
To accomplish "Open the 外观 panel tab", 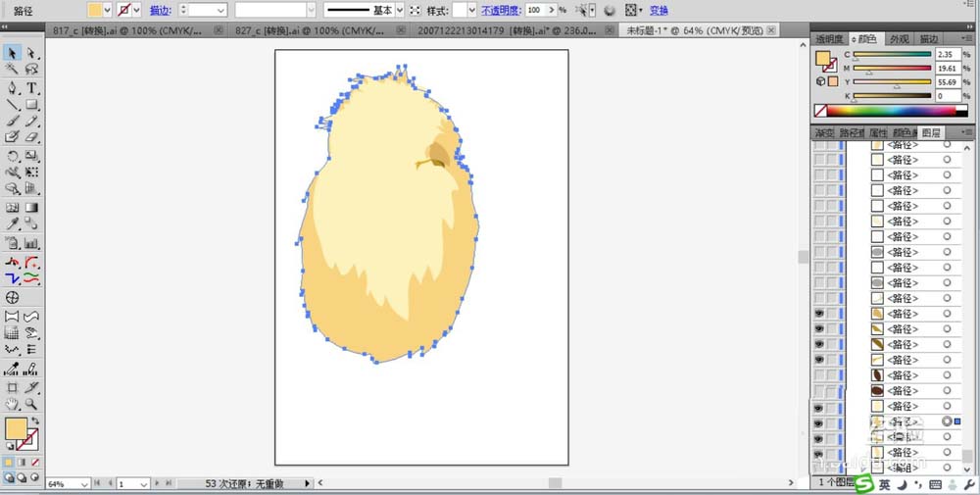I will (900, 39).
